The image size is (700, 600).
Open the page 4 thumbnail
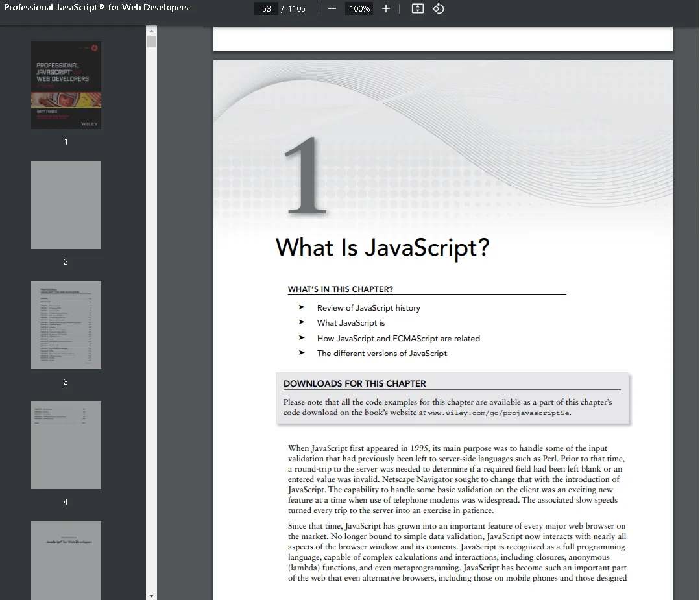66,445
